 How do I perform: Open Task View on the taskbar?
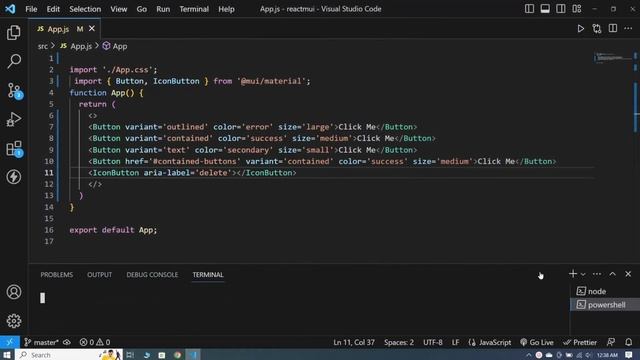tap(130, 355)
